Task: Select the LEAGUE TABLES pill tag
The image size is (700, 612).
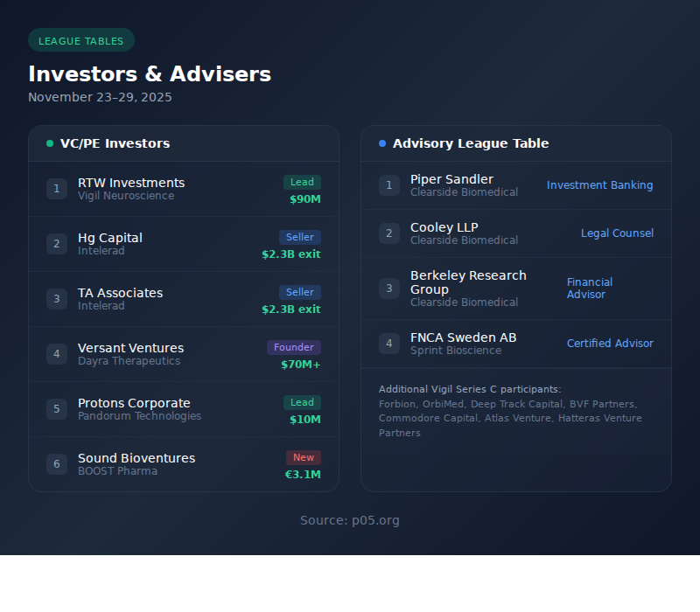Action: point(81,40)
